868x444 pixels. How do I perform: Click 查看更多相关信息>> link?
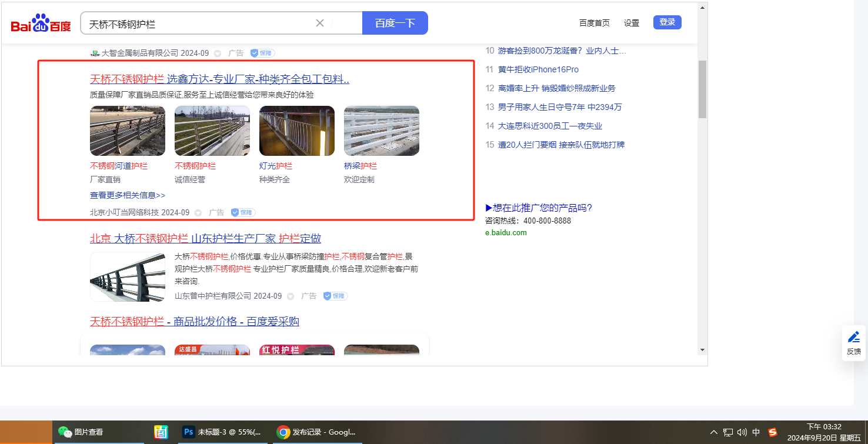[x=128, y=195]
